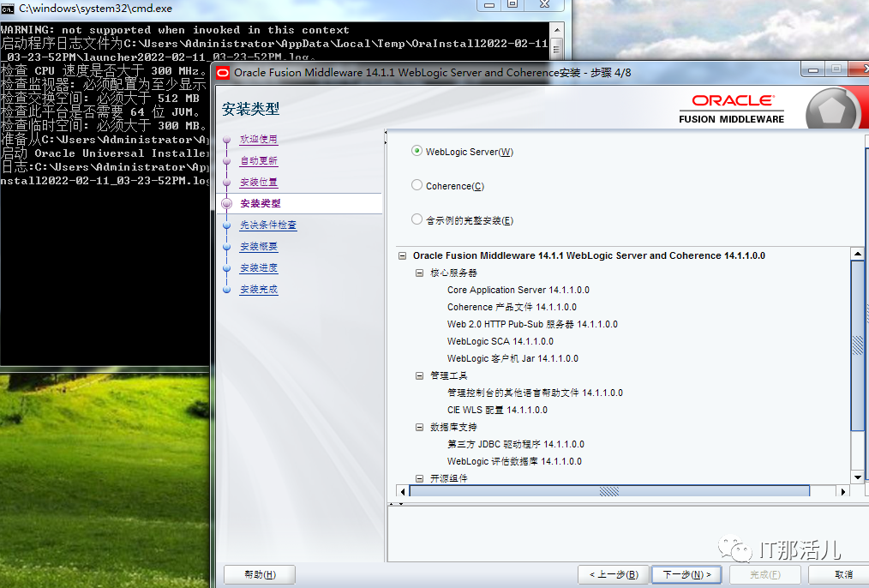Click the tree horizontal scrollbar thumb

(x=609, y=491)
